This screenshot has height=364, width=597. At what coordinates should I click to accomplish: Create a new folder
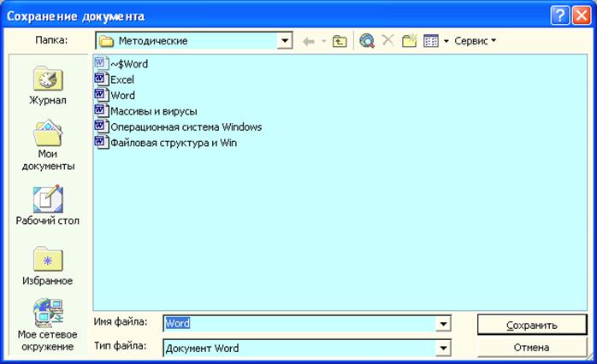(410, 41)
